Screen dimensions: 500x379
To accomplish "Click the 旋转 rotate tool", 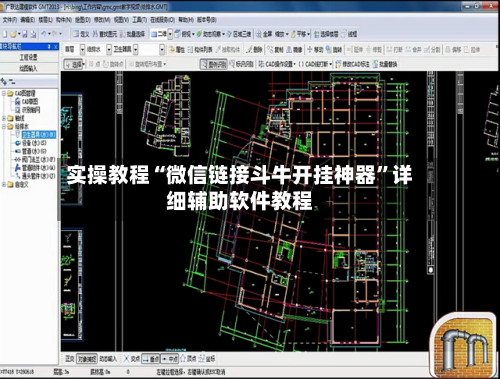I will pos(334,50).
